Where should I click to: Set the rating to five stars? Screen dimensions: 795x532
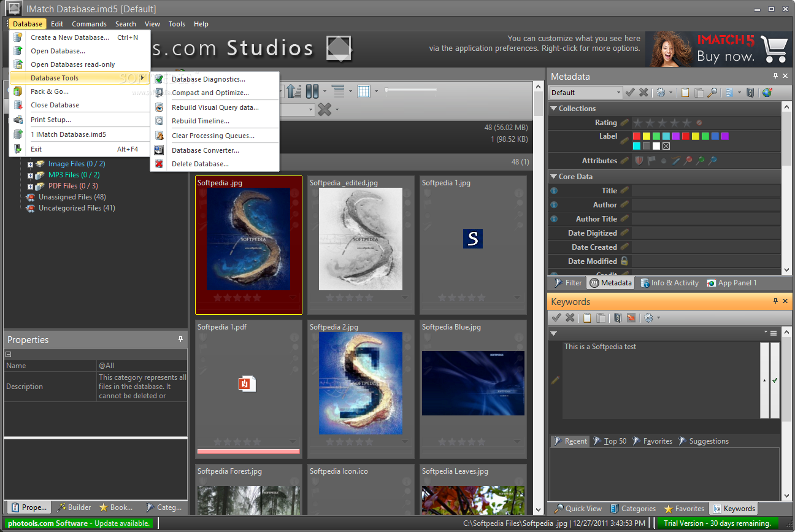[x=686, y=123]
